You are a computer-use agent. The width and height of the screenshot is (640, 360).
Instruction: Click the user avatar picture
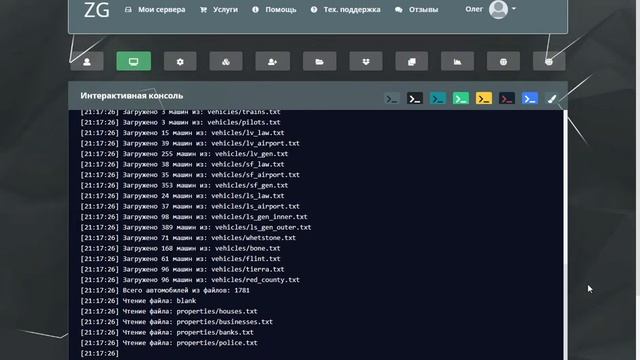[x=498, y=9]
